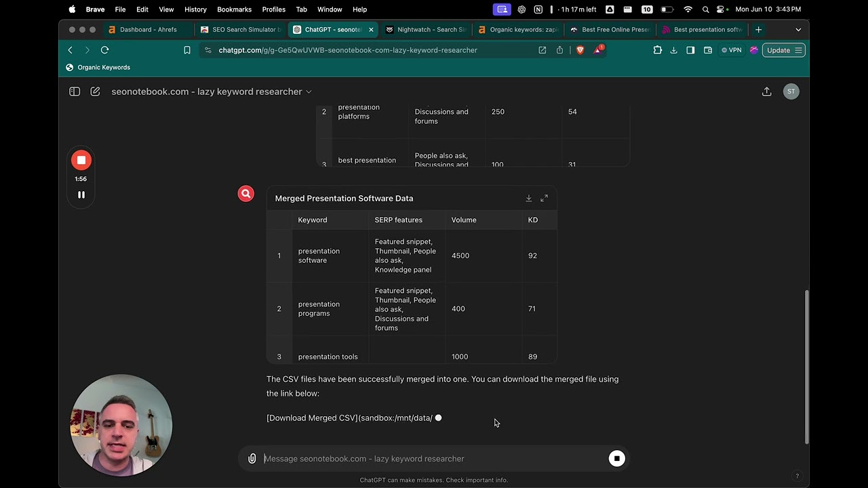
Task: Toggle the ChatGPT sidebar panel icon
Action: click(75, 91)
